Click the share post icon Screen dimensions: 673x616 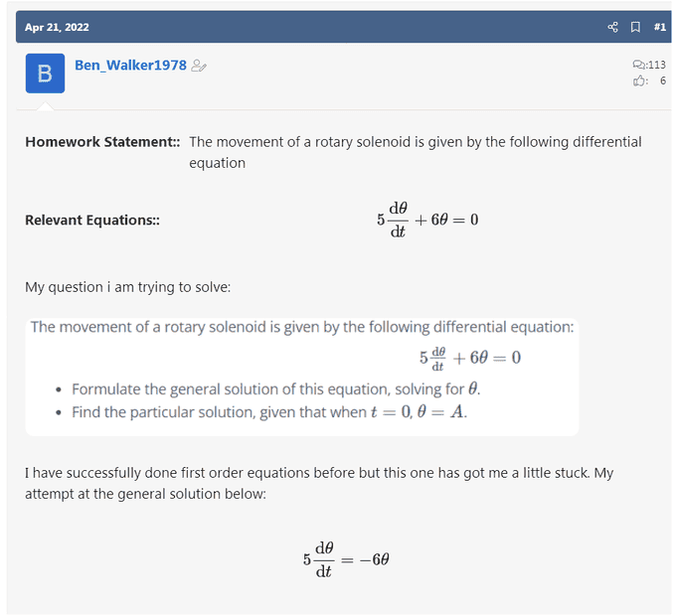[x=612, y=27]
